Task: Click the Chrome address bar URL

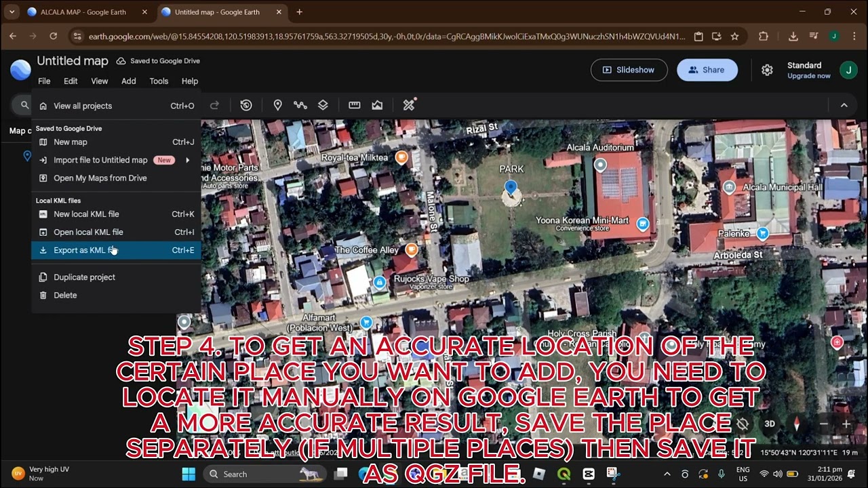Action: [x=387, y=37]
